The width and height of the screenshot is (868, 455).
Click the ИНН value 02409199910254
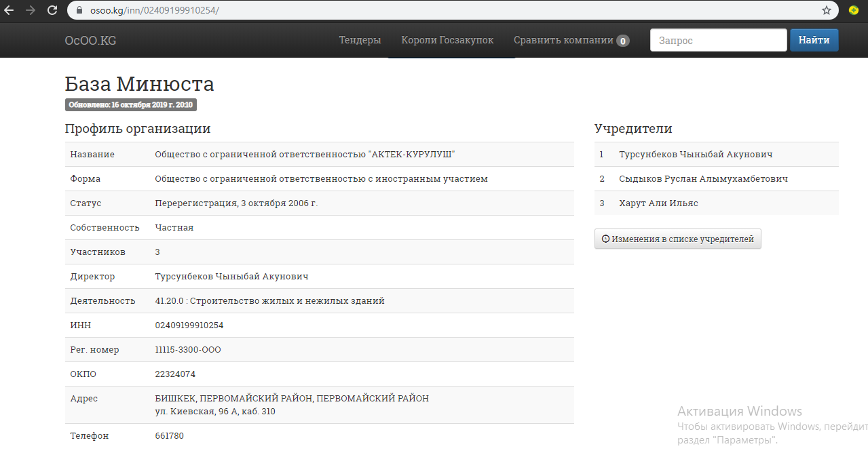click(x=189, y=325)
